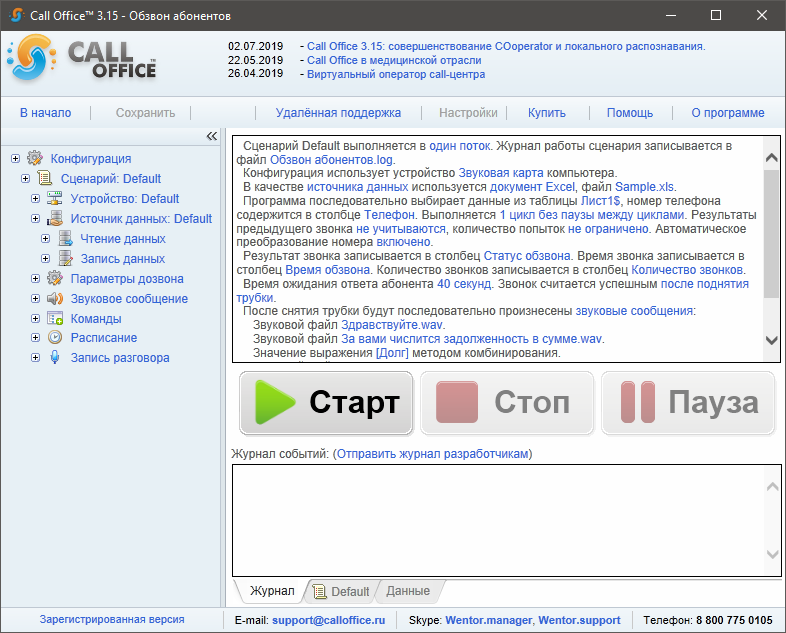Expand the Устройство: Default tree node
The image size is (786, 633).
tap(36, 198)
